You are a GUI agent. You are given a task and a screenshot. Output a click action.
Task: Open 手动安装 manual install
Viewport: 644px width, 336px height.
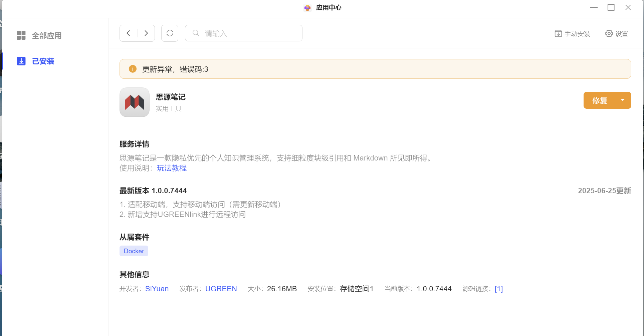573,34
